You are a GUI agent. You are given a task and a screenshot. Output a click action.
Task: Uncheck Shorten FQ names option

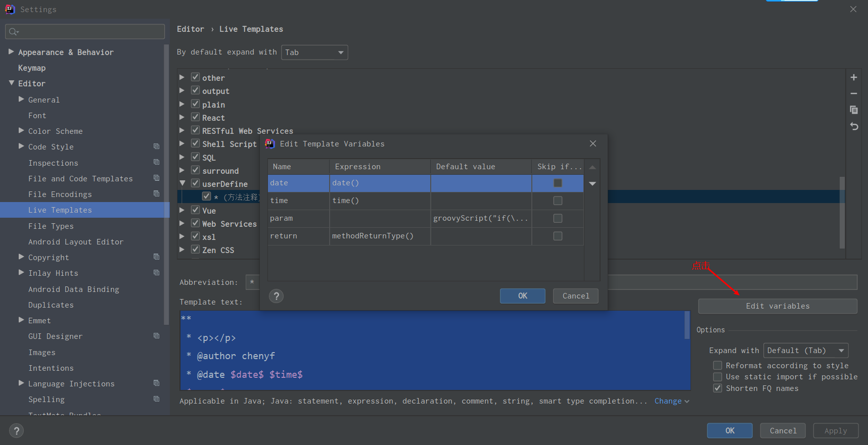pyautogui.click(x=717, y=388)
